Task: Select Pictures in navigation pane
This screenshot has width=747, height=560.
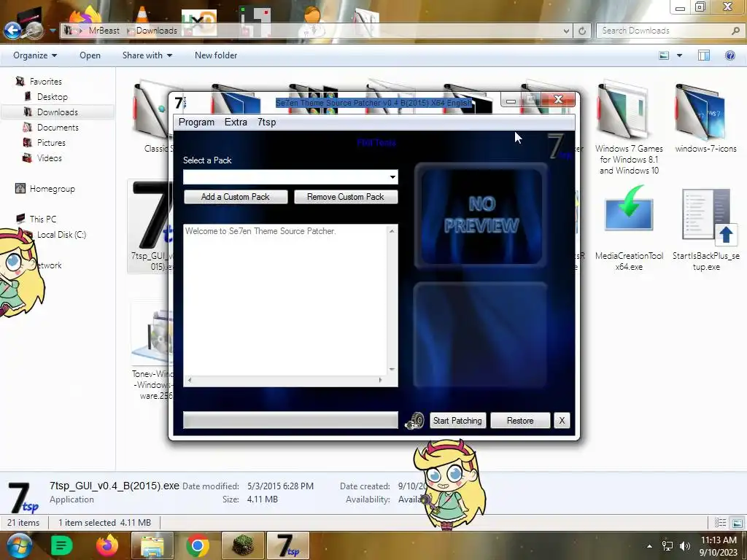Action: (x=51, y=142)
